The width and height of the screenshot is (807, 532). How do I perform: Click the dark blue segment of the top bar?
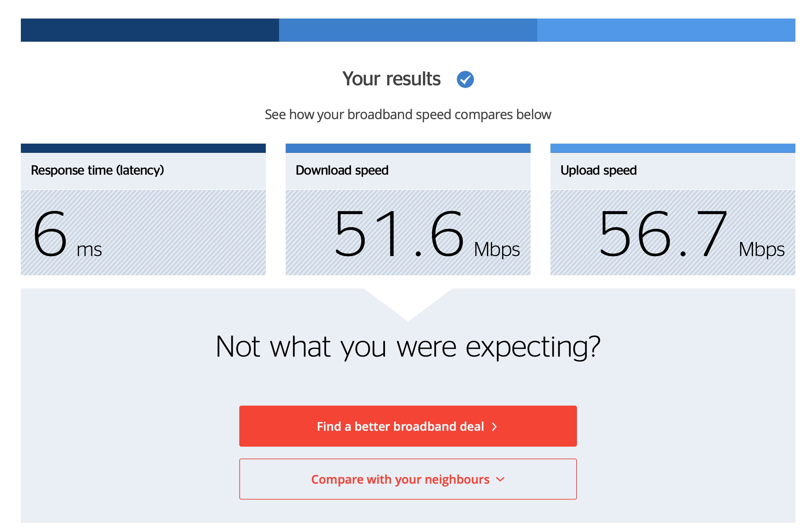pyautogui.click(x=149, y=30)
